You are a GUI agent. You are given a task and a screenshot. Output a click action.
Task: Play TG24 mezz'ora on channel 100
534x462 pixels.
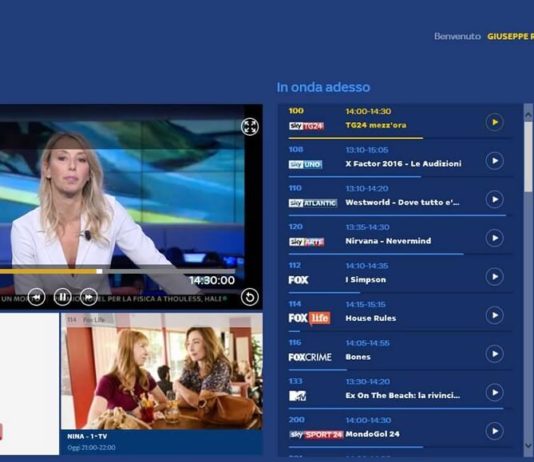[x=494, y=122]
